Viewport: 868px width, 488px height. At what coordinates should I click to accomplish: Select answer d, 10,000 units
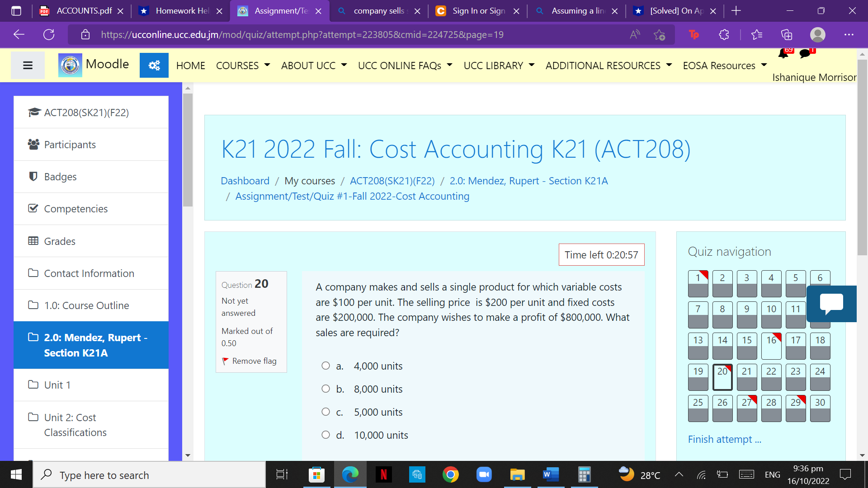click(325, 434)
